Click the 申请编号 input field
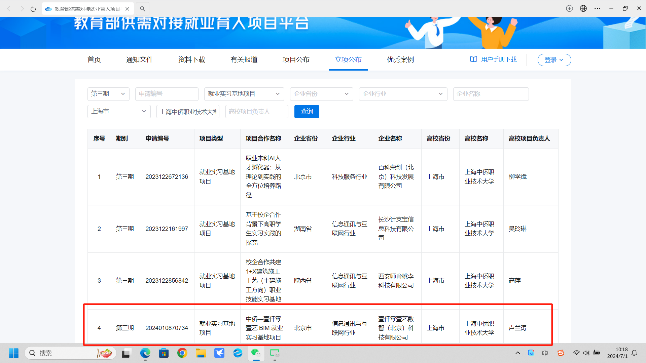The width and height of the screenshot is (646, 363). click(x=167, y=94)
